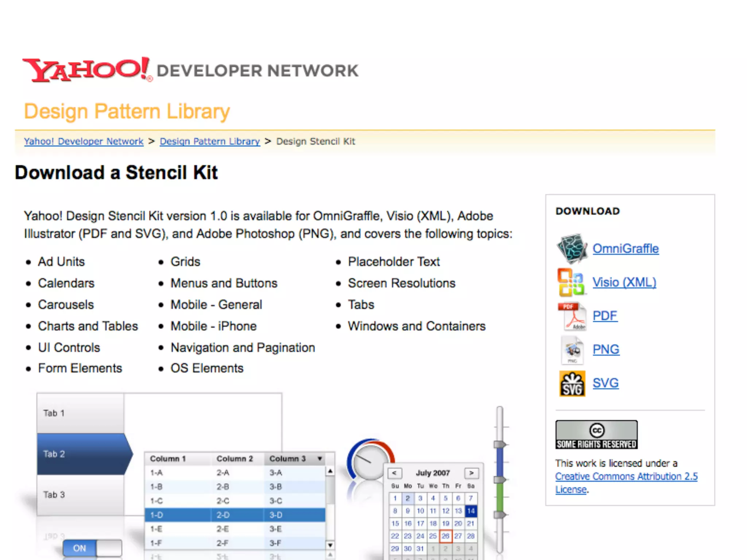This screenshot has width=747, height=560.
Task: Click the Creative Commons Some Rights Reserved badge
Action: coord(596,434)
